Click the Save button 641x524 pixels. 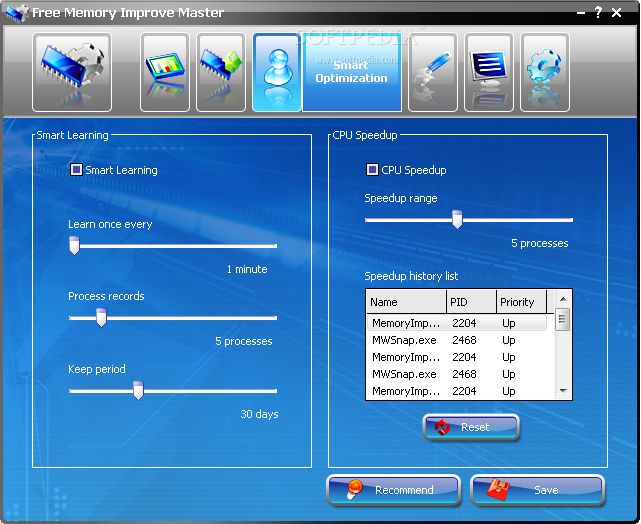[x=538, y=490]
